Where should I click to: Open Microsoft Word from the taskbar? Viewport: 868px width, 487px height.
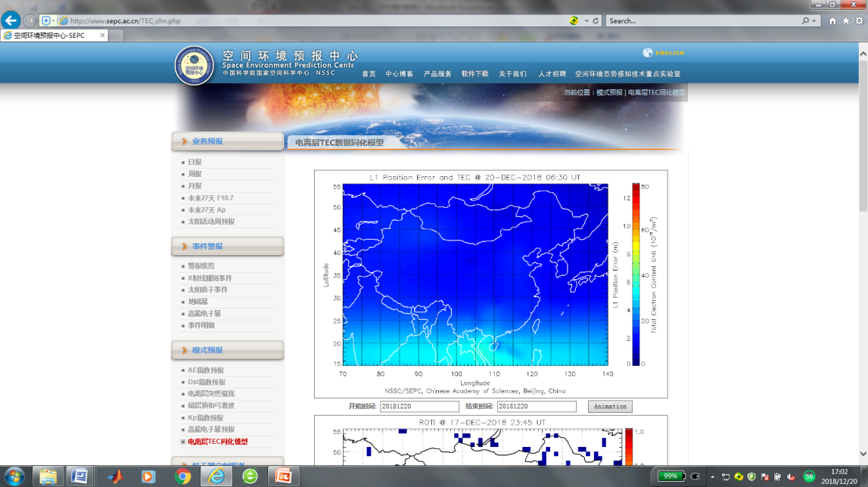pyautogui.click(x=79, y=476)
